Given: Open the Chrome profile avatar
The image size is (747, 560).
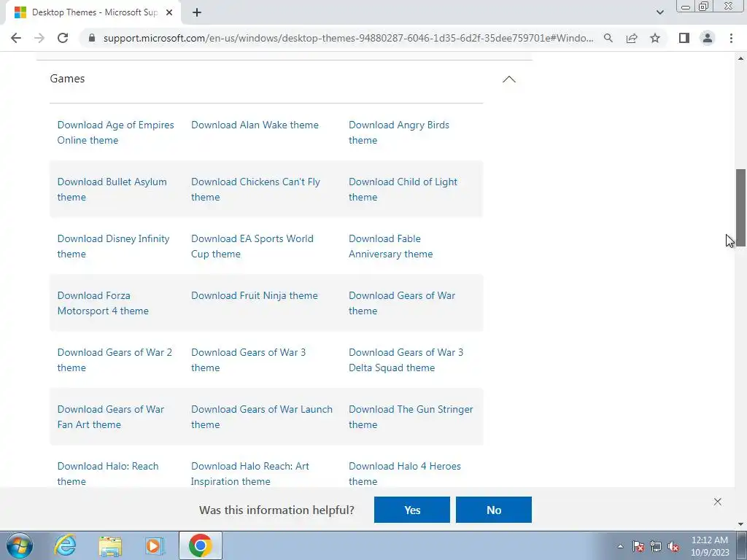Looking at the screenshot, I should pyautogui.click(x=708, y=38).
